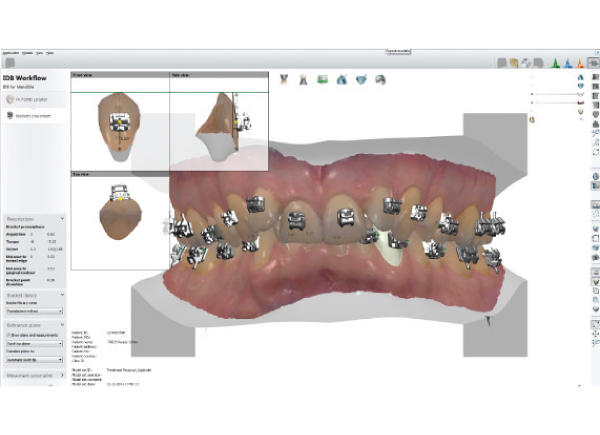600x435 pixels.
Task: Click the gray model icon left of tan one
Action: point(502,63)
